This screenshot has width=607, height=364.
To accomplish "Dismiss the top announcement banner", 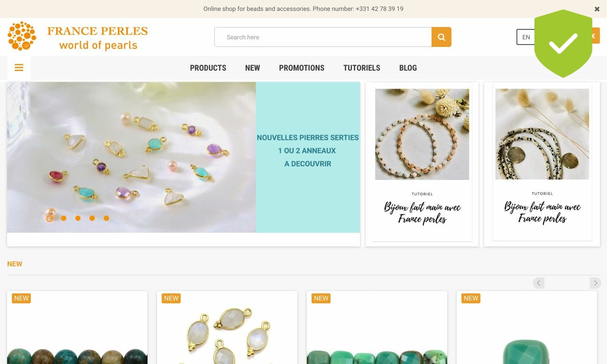I will click(597, 9).
